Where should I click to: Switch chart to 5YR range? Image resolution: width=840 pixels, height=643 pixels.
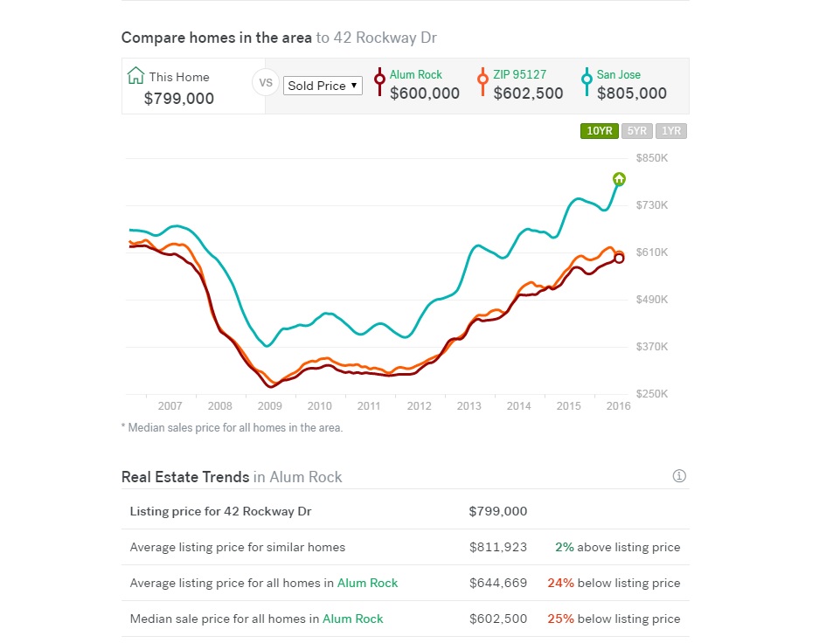tap(636, 131)
